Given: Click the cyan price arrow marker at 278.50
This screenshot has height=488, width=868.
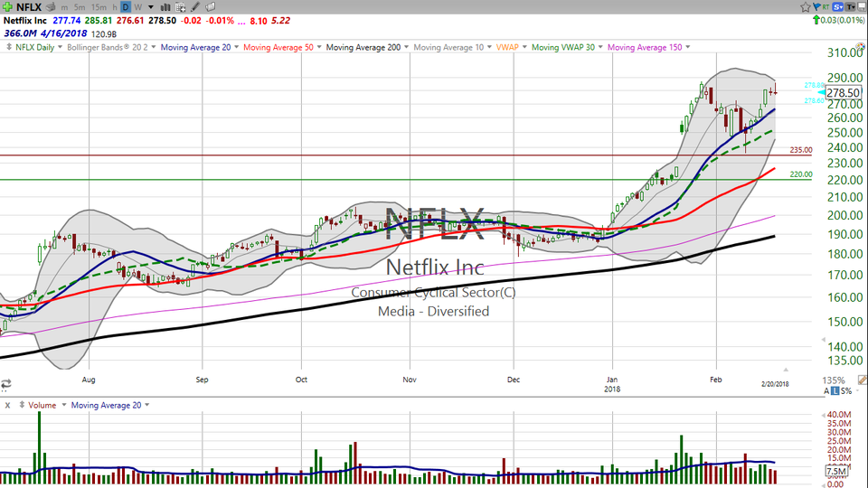Looking at the screenshot, I should pyautogui.click(x=821, y=92).
